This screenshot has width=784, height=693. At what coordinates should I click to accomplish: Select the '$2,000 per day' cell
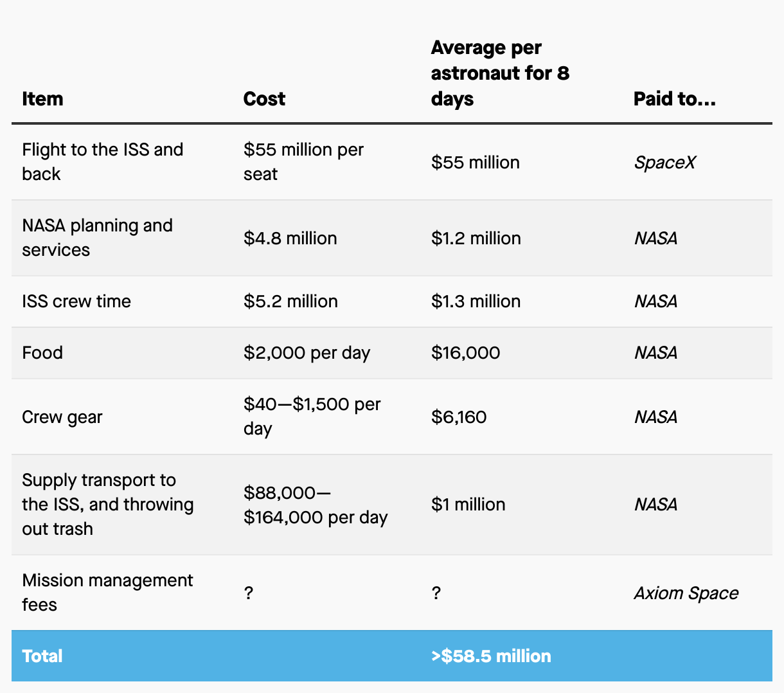307,353
